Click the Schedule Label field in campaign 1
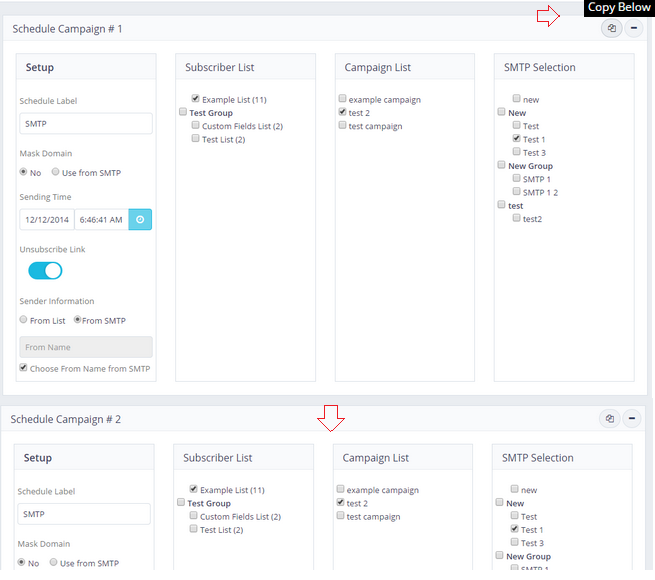 tap(86, 123)
